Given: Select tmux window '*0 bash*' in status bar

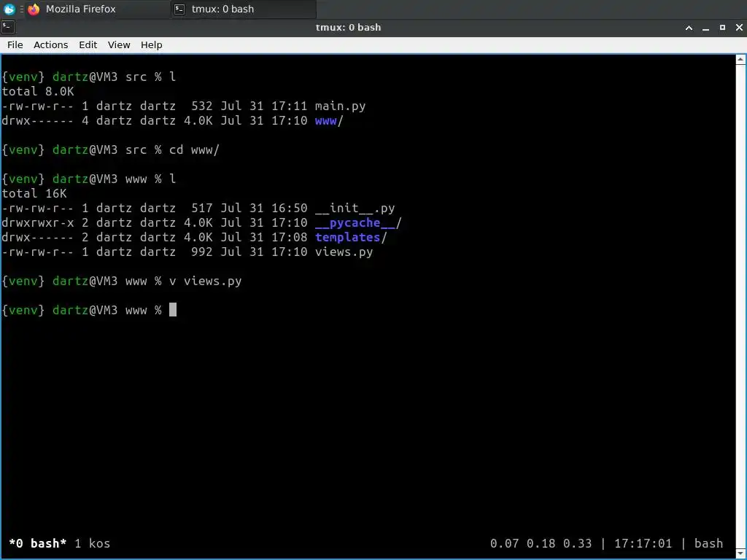Looking at the screenshot, I should [x=38, y=543].
